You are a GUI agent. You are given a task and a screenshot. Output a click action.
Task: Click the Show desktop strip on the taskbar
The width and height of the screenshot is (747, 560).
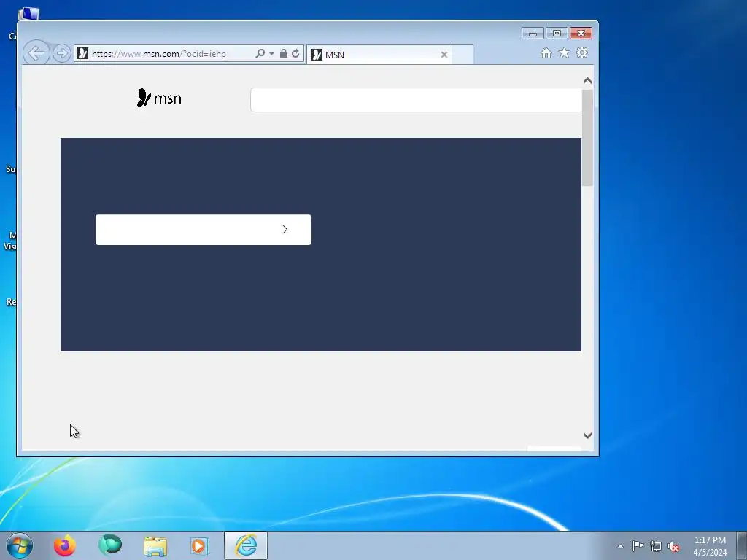[x=742, y=545]
